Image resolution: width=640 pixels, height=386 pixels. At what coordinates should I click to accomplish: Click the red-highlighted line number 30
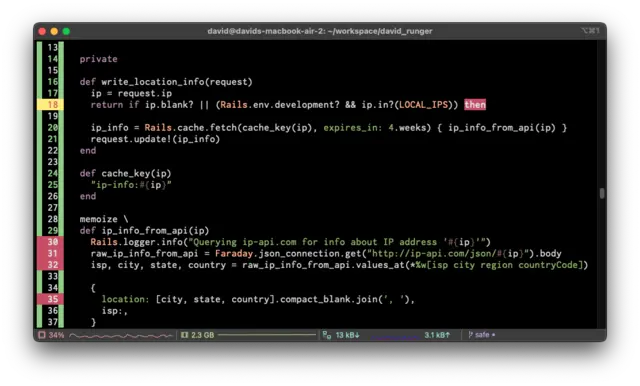click(x=50, y=242)
